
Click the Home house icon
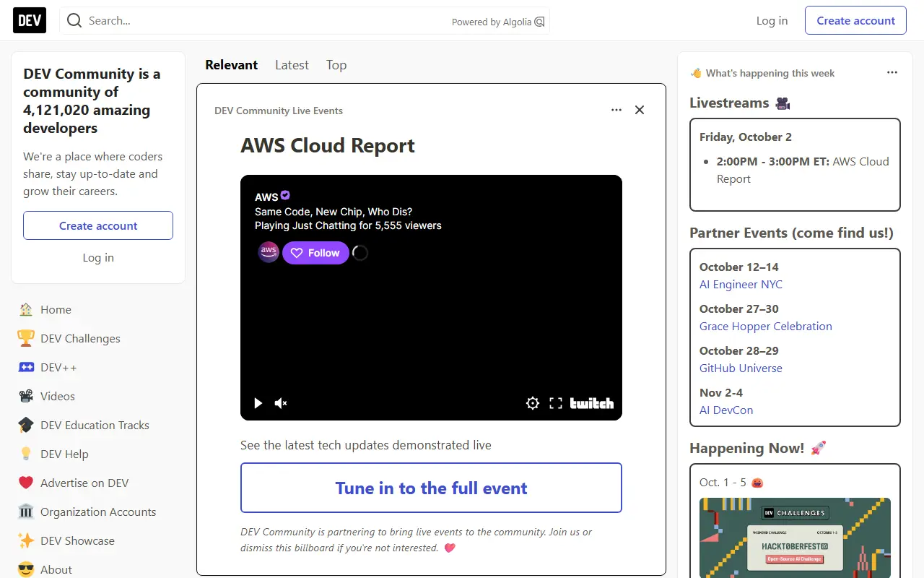tap(26, 309)
